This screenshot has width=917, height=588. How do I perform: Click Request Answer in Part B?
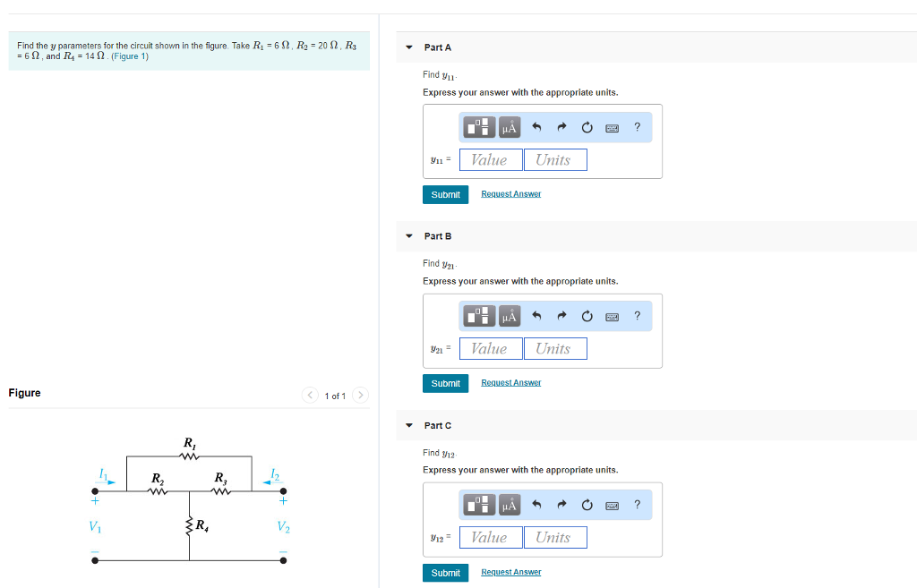[510, 382]
